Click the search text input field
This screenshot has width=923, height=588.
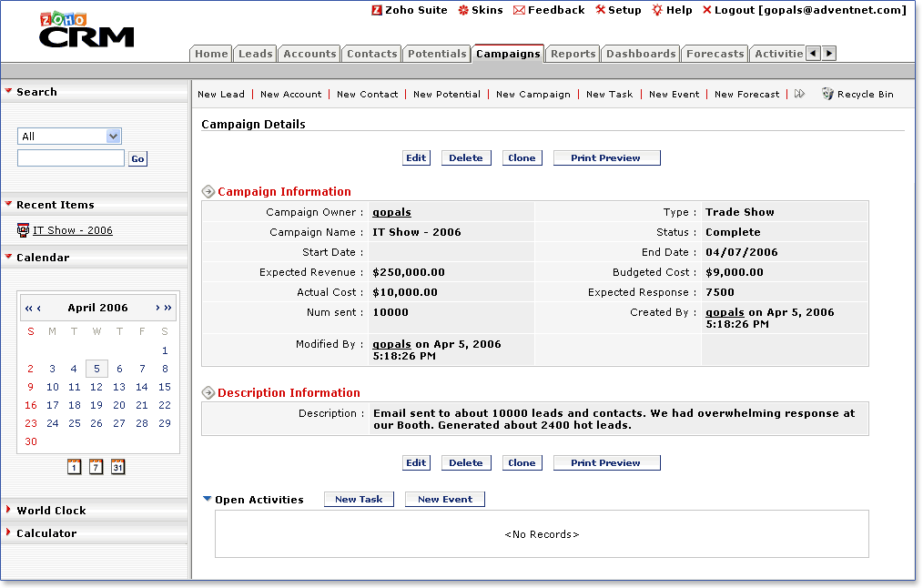point(71,158)
